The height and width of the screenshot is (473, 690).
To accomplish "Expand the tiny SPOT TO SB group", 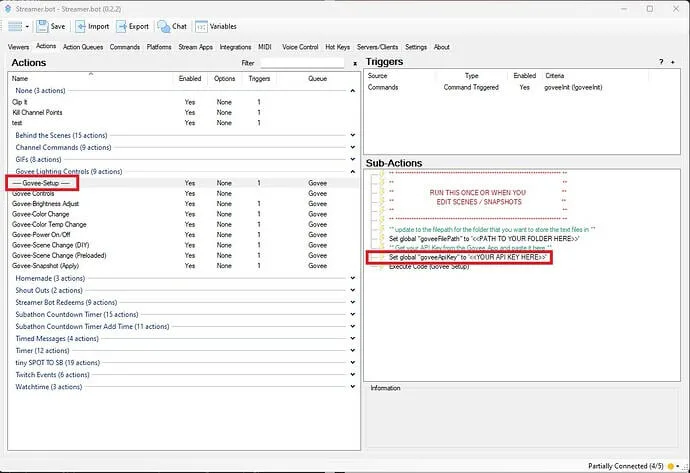I will coord(352,363).
